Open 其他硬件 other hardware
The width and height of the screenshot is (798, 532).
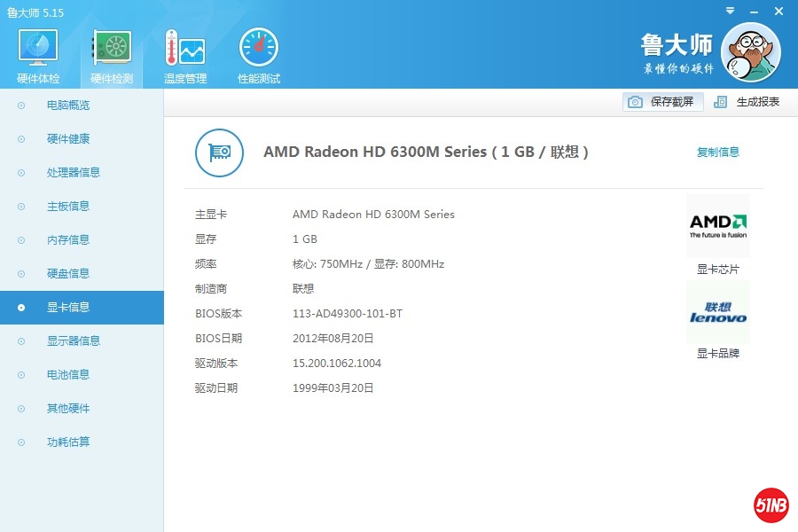pos(82,408)
